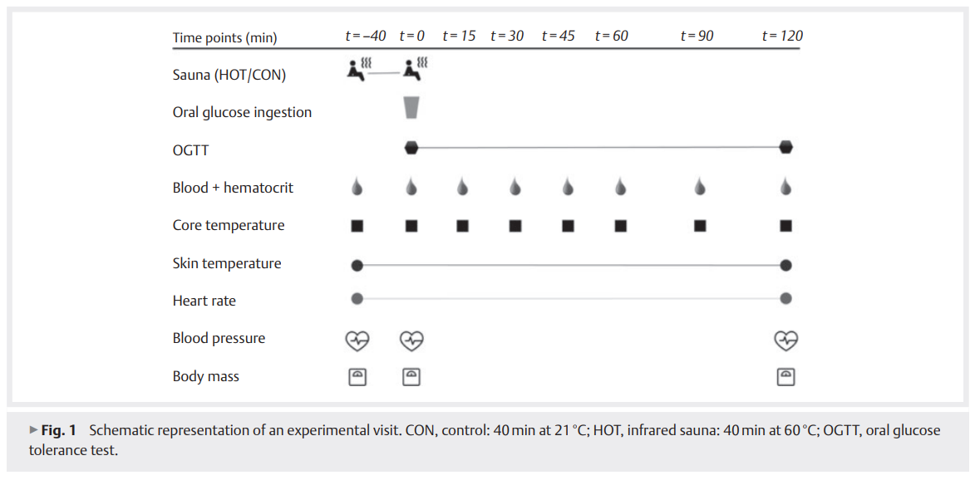Select the oral glucose cup icon

coord(411,107)
